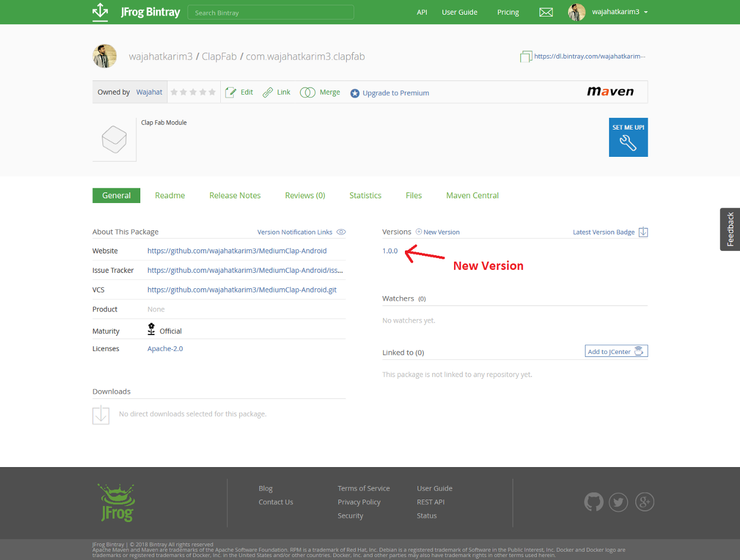
Task: Toggle the eye icon for notification links
Action: point(341,232)
